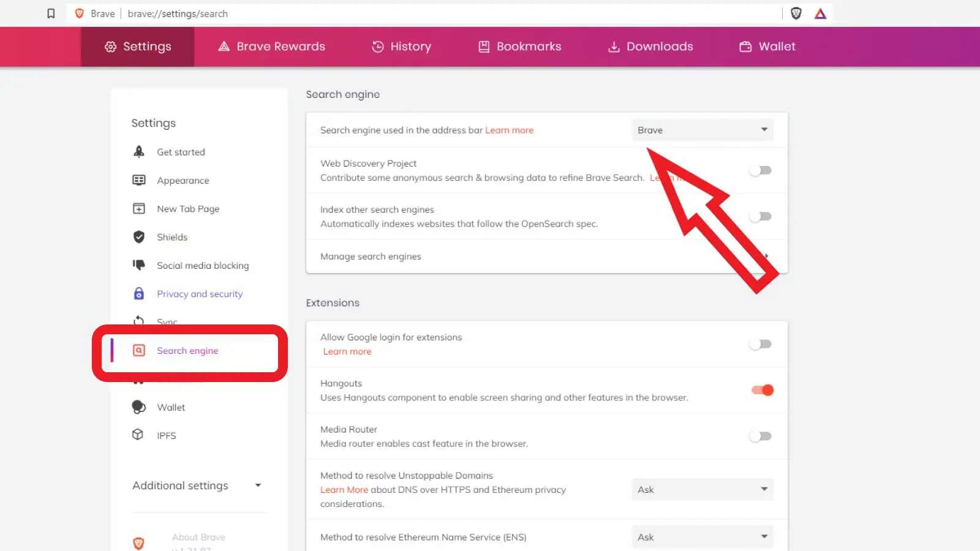The height and width of the screenshot is (551, 980).
Task: Click the Settings gear icon in top nav
Action: (110, 47)
